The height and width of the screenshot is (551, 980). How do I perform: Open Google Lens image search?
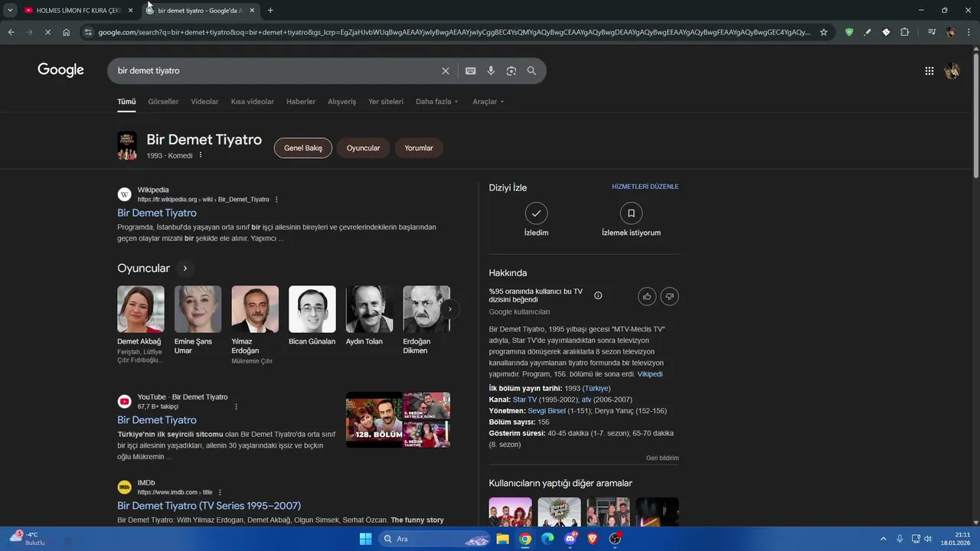point(511,70)
